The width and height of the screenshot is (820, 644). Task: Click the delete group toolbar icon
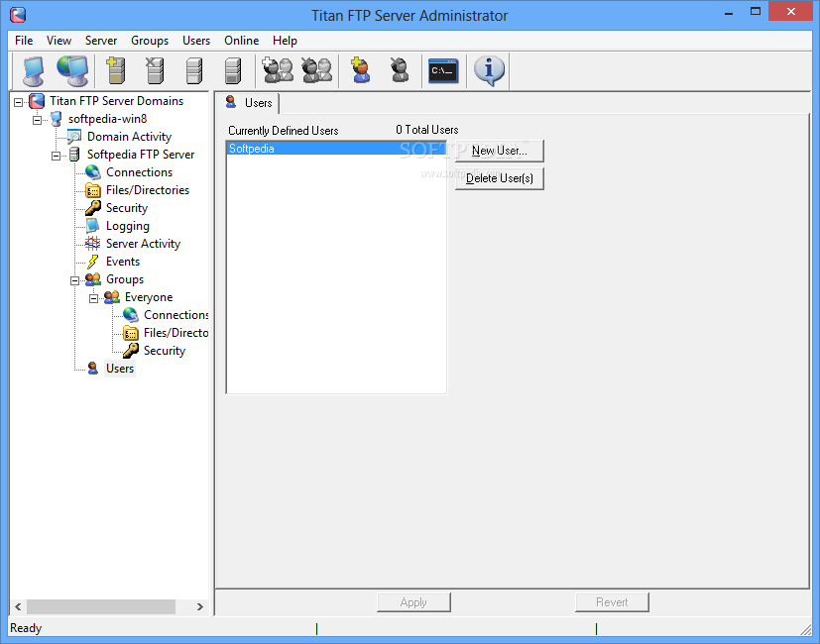point(317,70)
